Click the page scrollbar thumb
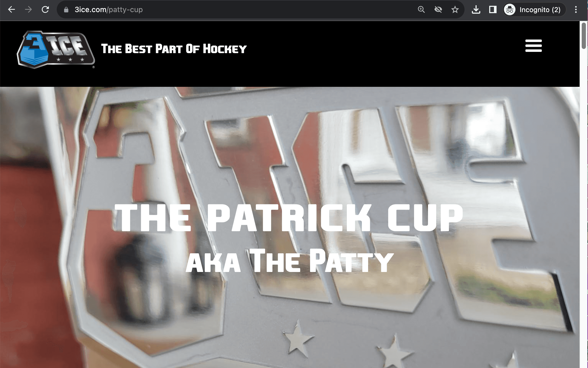This screenshot has height=368, width=588. tap(584, 36)
